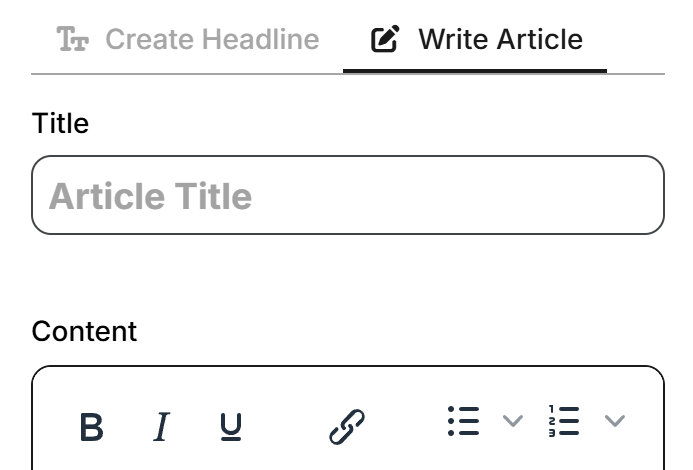Click the Content editor box's top border
693x470 pixels.
pos(348,367)
